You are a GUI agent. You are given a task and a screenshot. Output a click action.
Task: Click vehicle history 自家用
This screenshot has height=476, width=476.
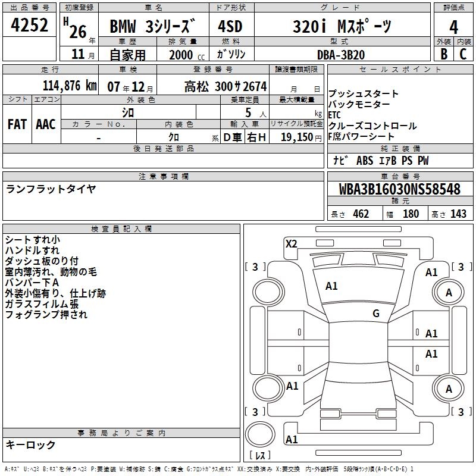(127, 55)
